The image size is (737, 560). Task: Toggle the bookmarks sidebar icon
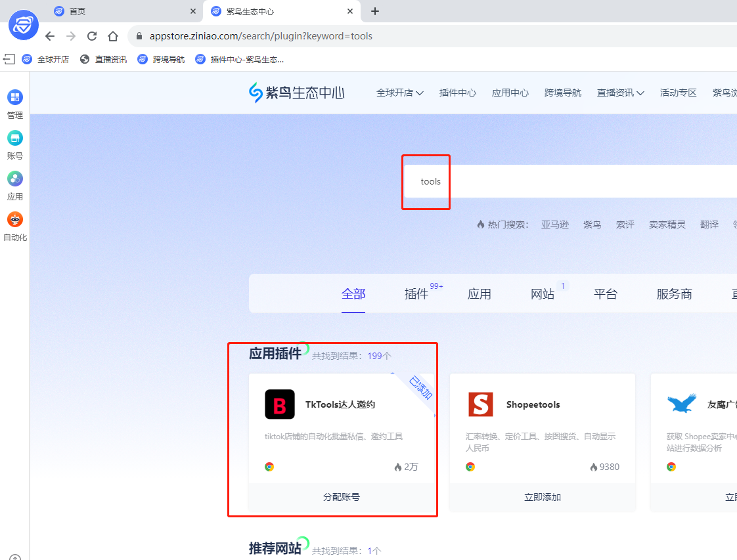coord(9,59)
